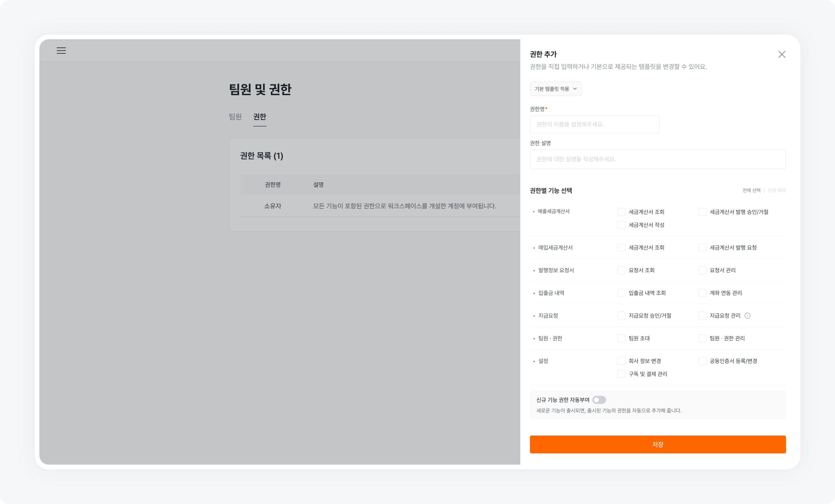Enable the 세금계산서 작성 checkbox
This screenshot has height=504, width=835.
[x=621, y=224]
